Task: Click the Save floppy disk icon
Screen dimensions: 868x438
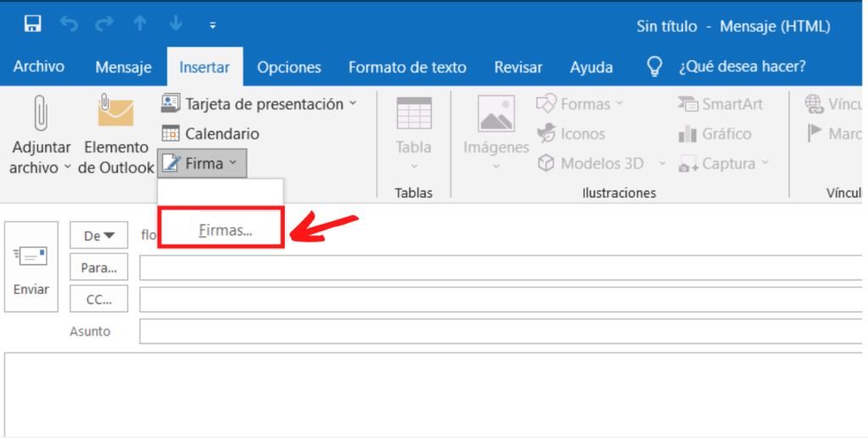Action: (x=32, y=24)
